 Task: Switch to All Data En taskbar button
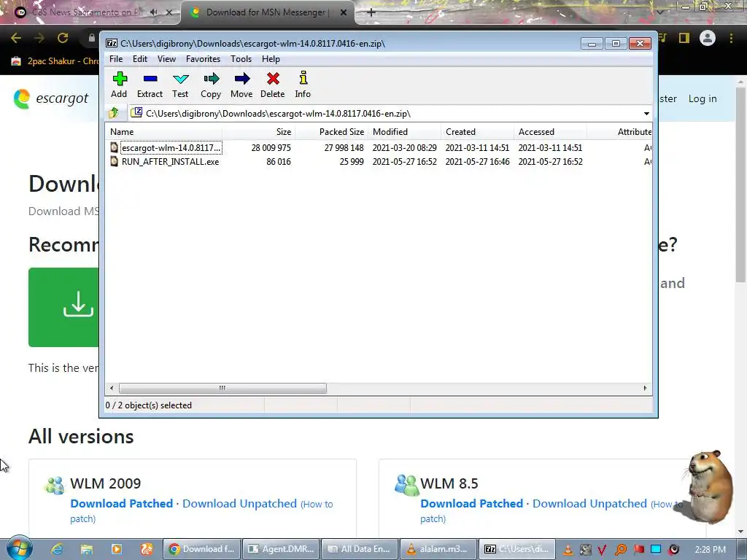click(x=360, y=549)
